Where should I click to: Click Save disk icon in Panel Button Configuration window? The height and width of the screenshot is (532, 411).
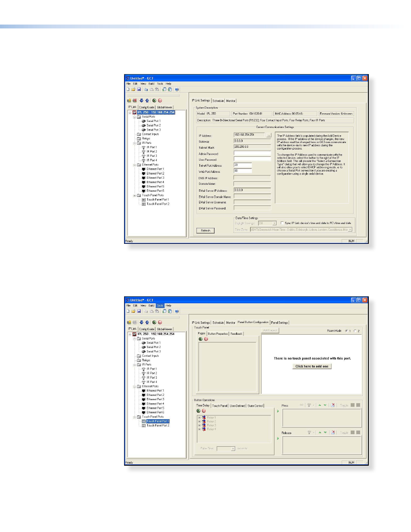139,311
